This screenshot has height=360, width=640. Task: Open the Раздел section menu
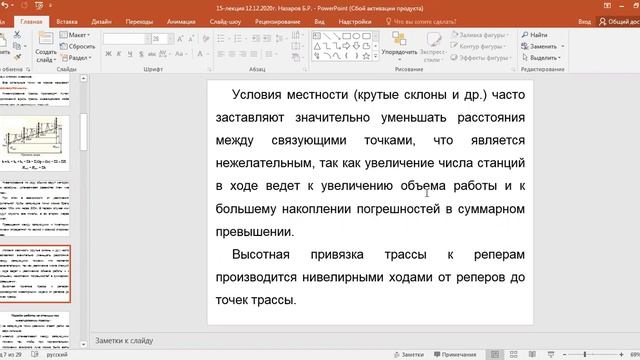pos(76,58)
